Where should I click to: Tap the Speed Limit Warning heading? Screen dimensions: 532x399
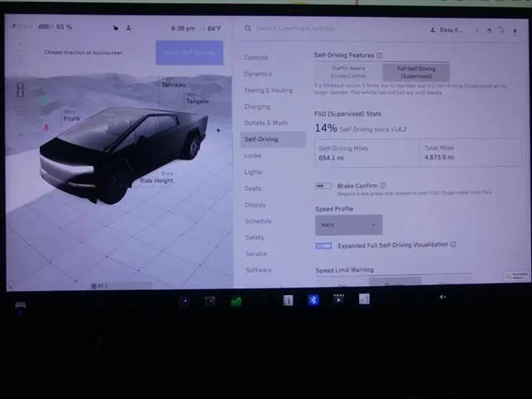(344, 270)
